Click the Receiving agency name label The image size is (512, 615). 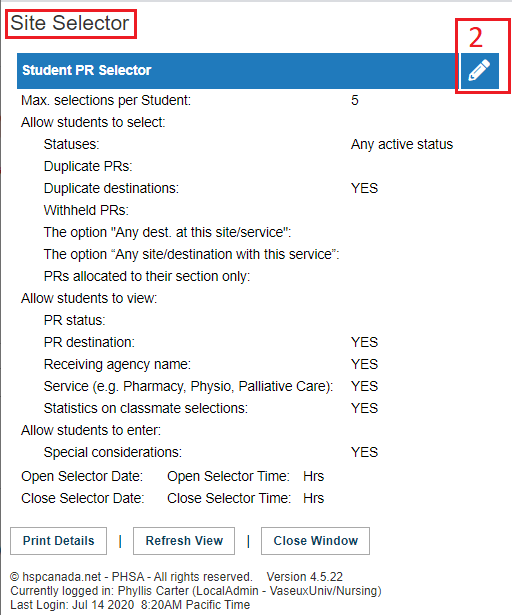pyautogui.click(x=117, y=364)
